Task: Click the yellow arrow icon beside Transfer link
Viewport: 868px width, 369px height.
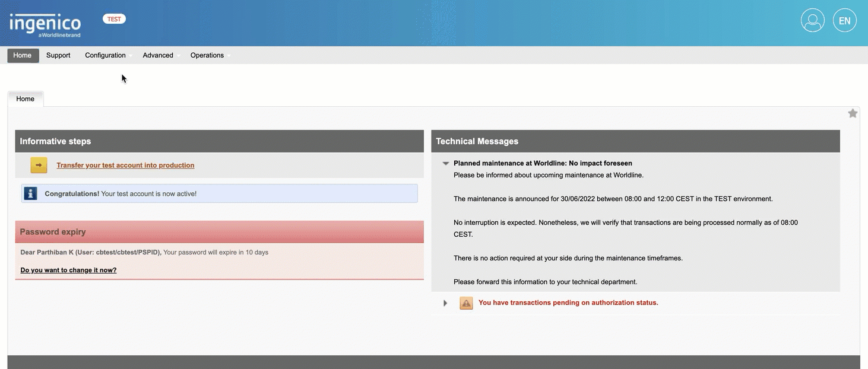Action: [39, 166]
